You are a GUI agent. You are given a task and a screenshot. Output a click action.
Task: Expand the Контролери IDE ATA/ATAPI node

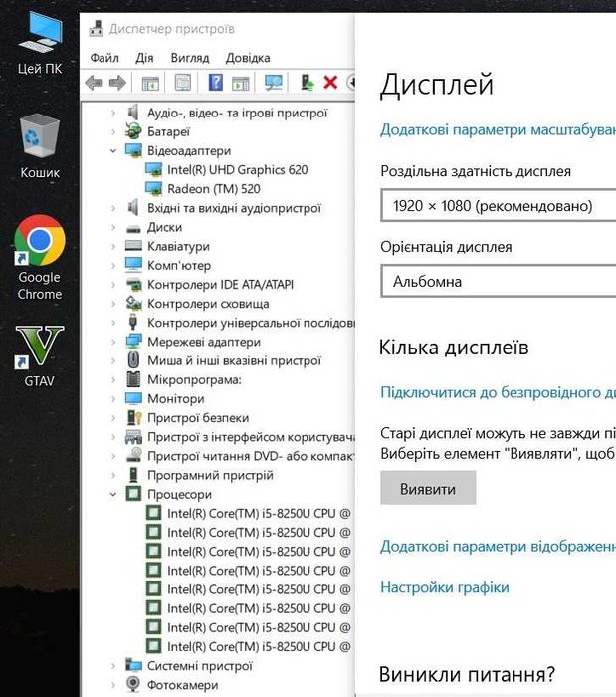tap(113, 285)
